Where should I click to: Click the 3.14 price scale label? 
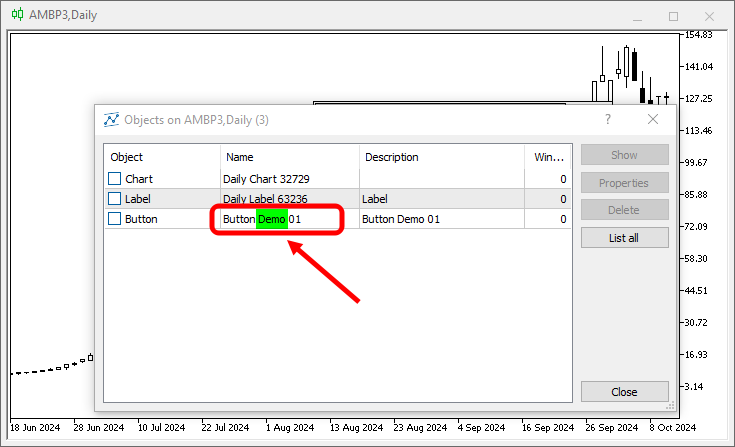click(x=694, y=387)
